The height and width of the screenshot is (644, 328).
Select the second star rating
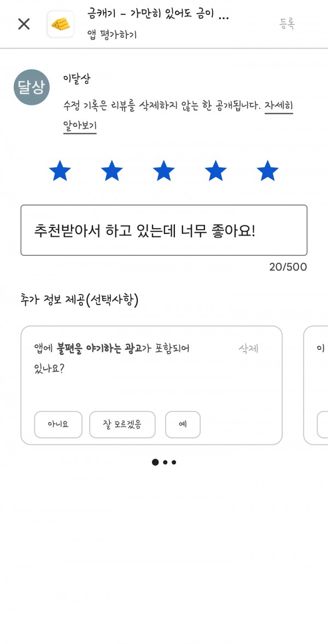point(112,171)
